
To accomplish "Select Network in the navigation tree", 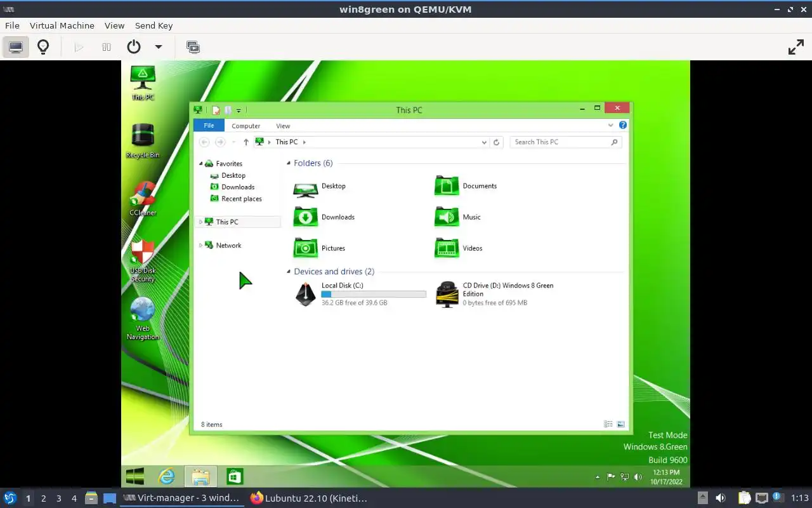I will tap(228, 245).
